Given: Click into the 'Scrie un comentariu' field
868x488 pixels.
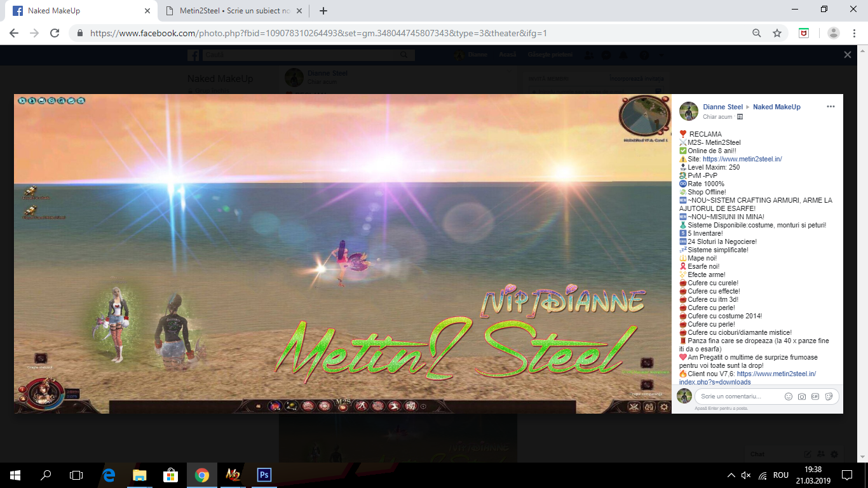Looking at the screenshot, I should pos(740,396).
